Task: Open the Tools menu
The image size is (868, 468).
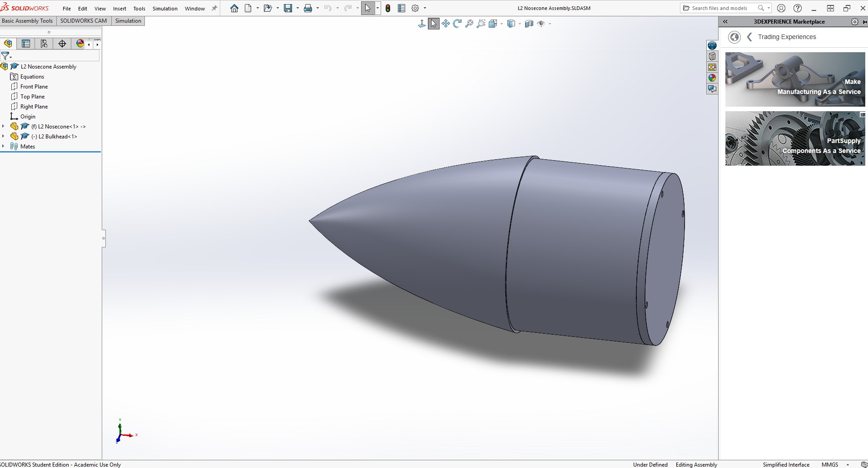Action: (x=139, y=9)
